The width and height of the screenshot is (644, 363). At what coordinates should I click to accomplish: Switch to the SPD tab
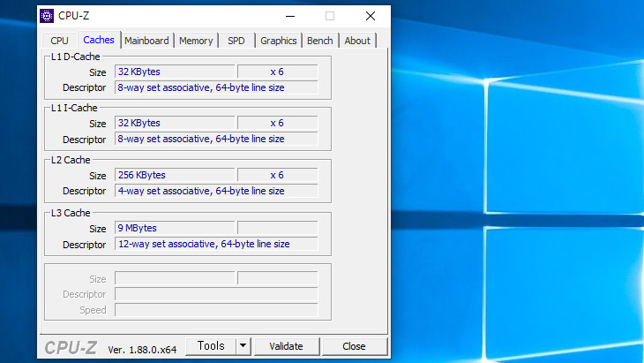(236, 41)
